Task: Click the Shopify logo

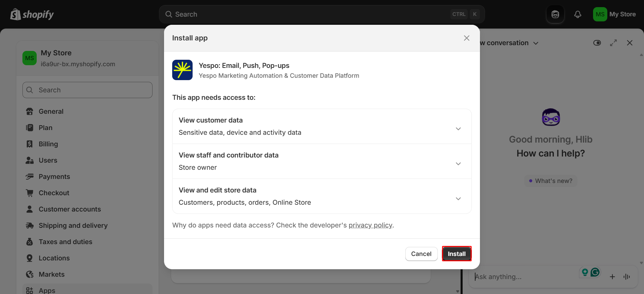Action: 32,14
